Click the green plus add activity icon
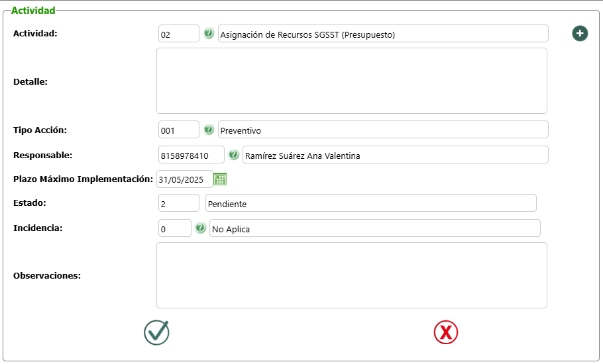603x364 pixels. 580,33
